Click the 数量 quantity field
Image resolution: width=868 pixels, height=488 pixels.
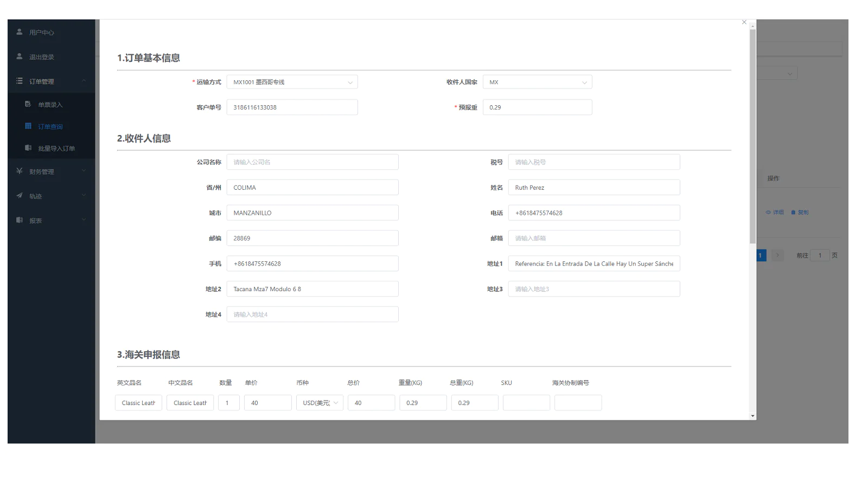point(229,403)
